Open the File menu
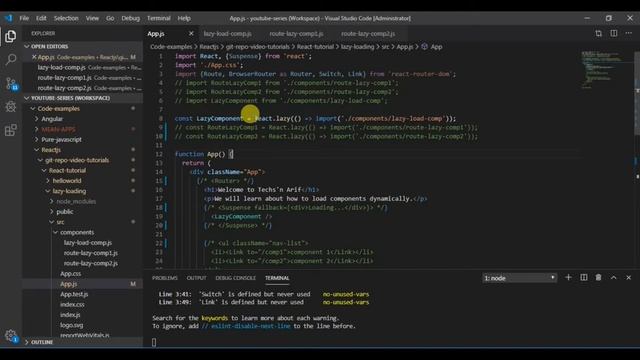Image resolution: width=640 pixels, height=360 pixels. point(24,18)
